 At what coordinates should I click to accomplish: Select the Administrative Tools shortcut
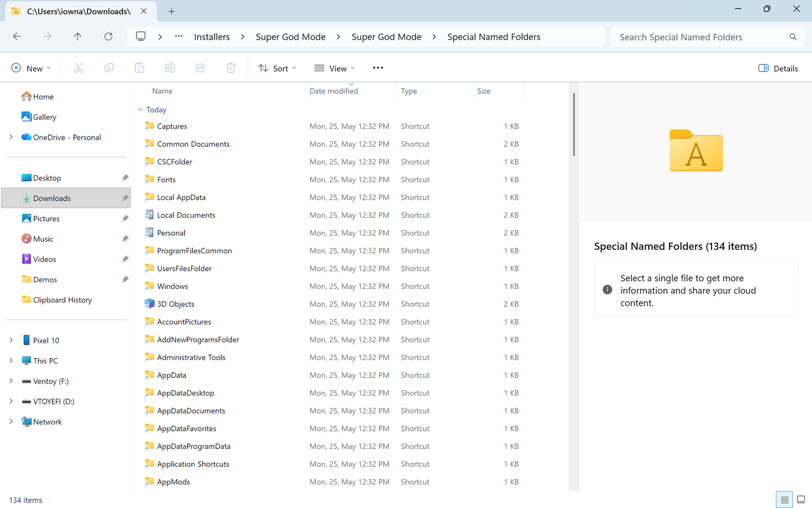191,358
